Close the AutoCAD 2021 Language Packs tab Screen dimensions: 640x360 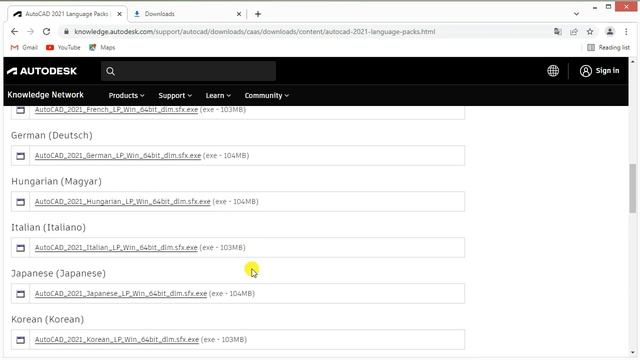(119, 14)
